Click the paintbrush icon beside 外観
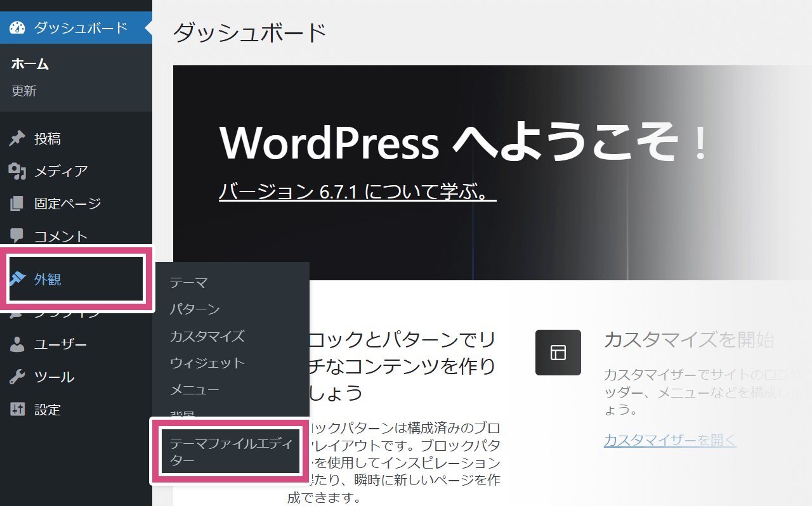Screen dimensions: 812x506 click(x=17, y=279)
